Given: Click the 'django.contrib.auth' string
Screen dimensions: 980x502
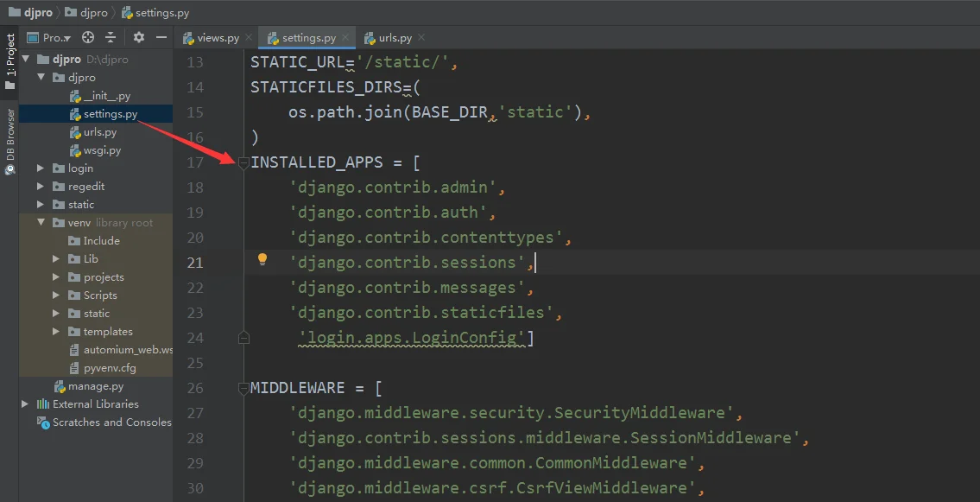Looking at the screenshot, I should tap(389, 213).
